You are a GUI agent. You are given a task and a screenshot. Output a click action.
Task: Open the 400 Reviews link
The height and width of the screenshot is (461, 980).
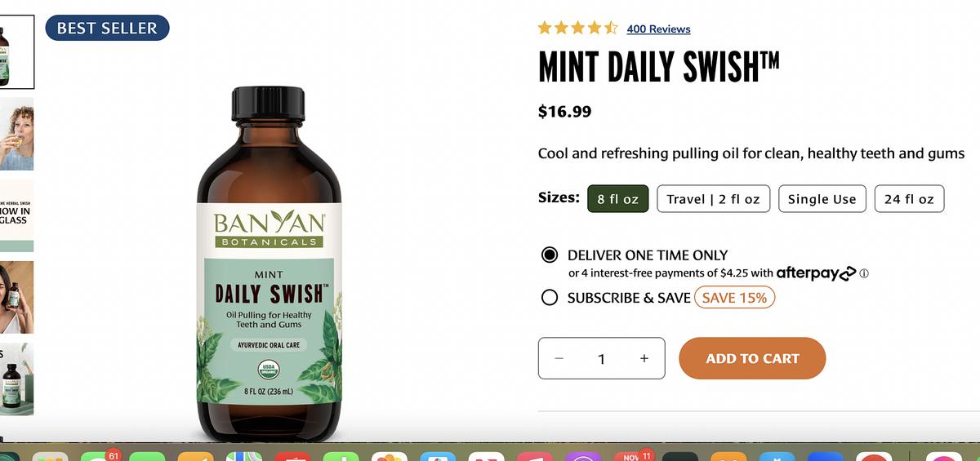[x=658, y=29]
